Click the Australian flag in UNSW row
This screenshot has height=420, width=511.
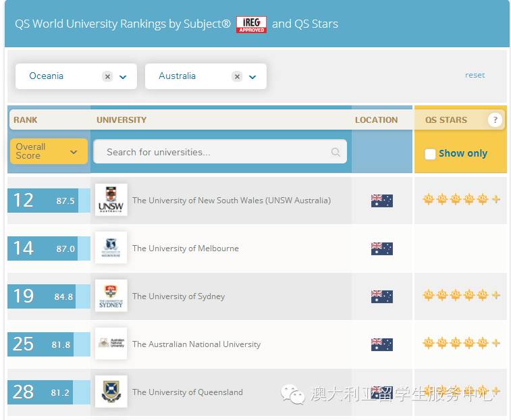click(x=382, y=201)
